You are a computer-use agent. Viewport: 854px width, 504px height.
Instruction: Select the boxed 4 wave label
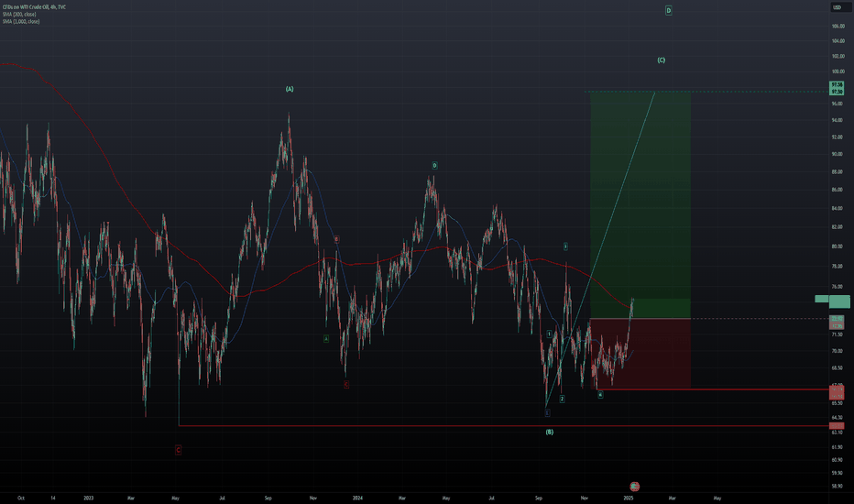[600, 394]
